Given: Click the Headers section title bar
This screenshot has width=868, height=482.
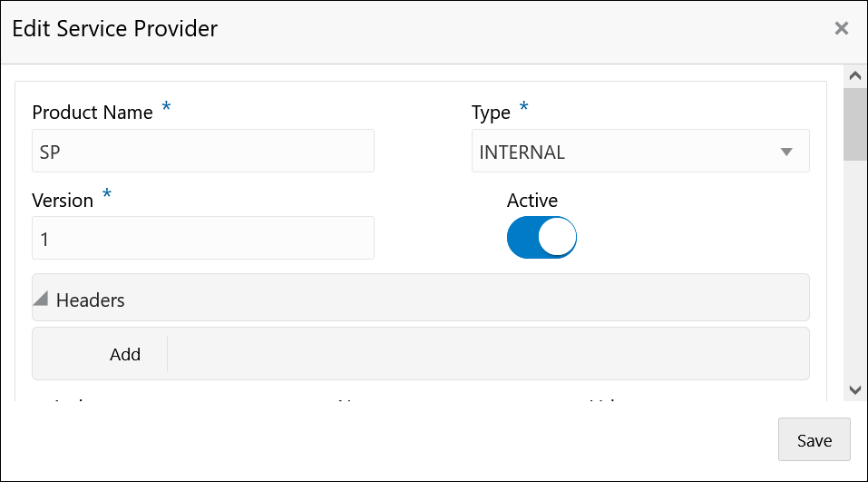Looking at the screenshot, I should pyautogui.click(x=420, y=298).
